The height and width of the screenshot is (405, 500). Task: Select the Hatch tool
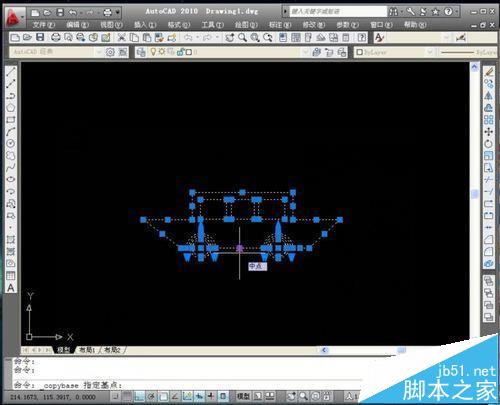click(11, 240)
